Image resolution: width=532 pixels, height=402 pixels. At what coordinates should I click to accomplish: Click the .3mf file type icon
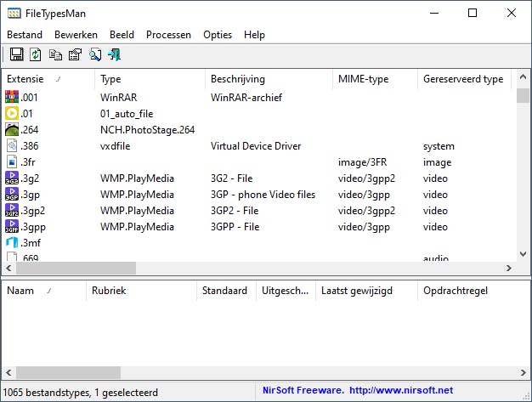tap(12, 243)
